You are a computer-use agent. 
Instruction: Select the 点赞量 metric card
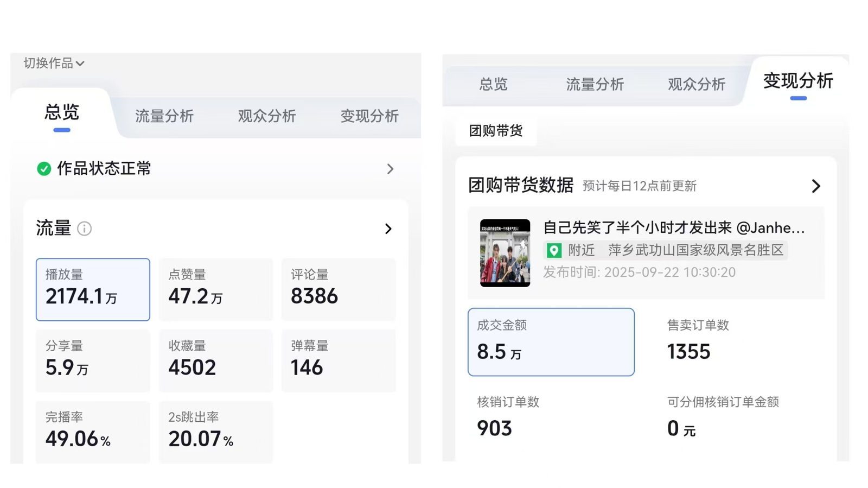pos(216,289)
